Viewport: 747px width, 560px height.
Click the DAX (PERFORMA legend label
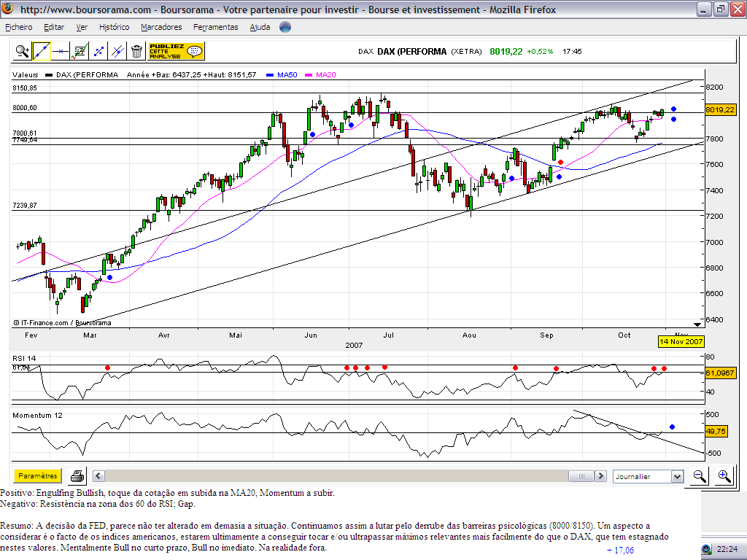[88, 75]
